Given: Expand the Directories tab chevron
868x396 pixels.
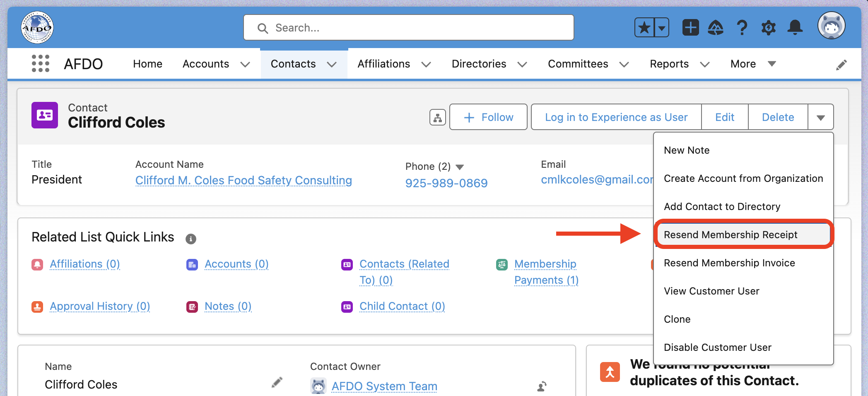Looking at the screenshot, I should click(522, 65).
